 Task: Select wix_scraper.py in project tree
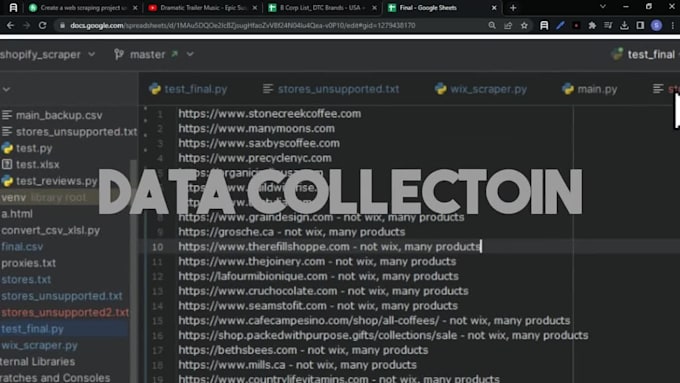tap(39, 345)
